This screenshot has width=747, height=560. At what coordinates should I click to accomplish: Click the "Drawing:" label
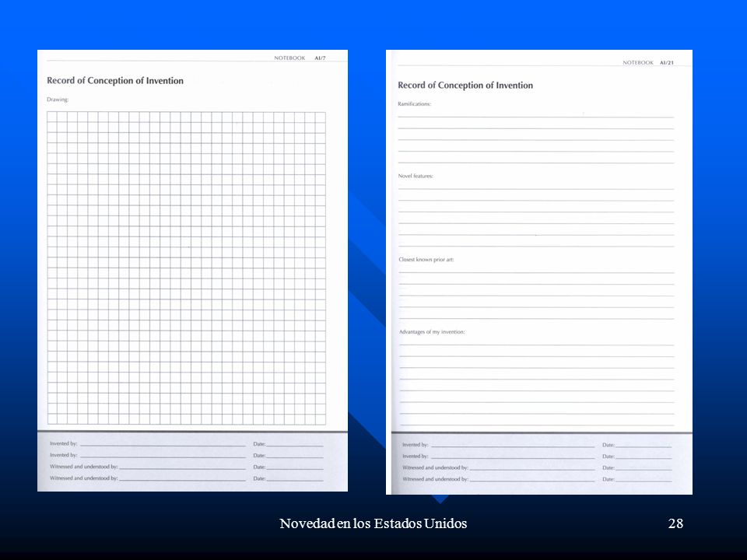[x=58, y=100]
